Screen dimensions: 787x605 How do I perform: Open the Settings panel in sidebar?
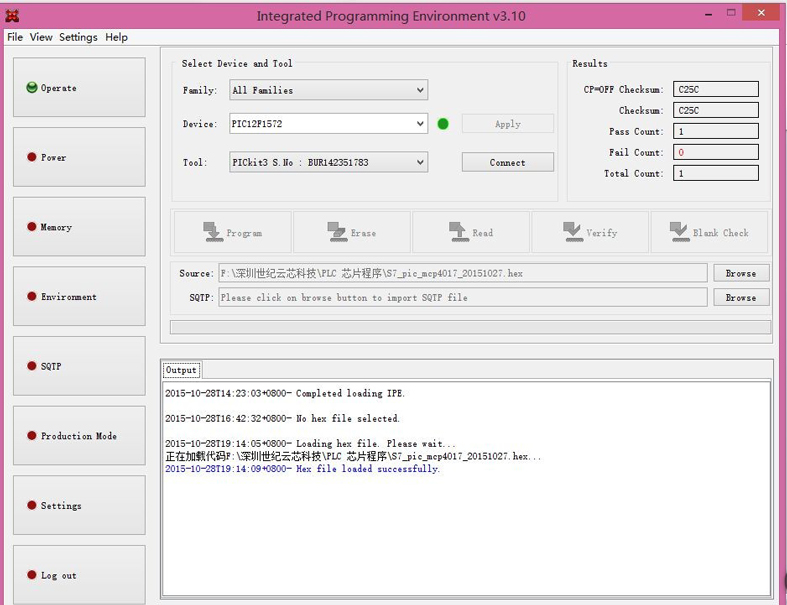pyautogui.click(x=79, y=505)
